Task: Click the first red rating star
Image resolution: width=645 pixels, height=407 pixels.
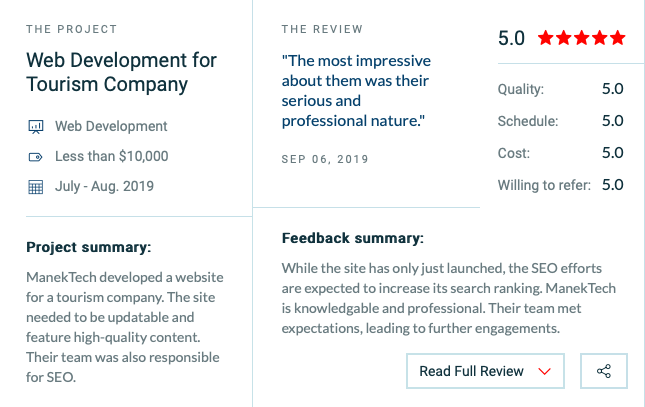Action: 545,38
